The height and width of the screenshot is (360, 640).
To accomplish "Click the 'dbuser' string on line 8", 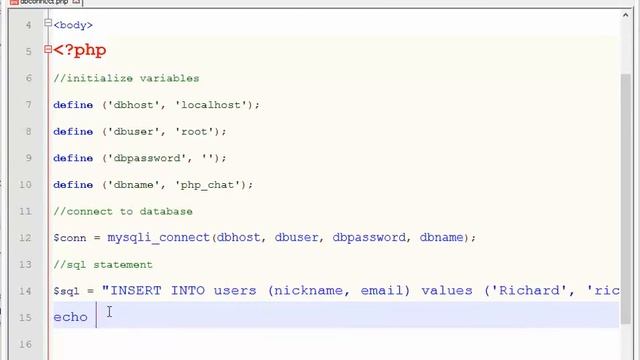I will point(133,132).
